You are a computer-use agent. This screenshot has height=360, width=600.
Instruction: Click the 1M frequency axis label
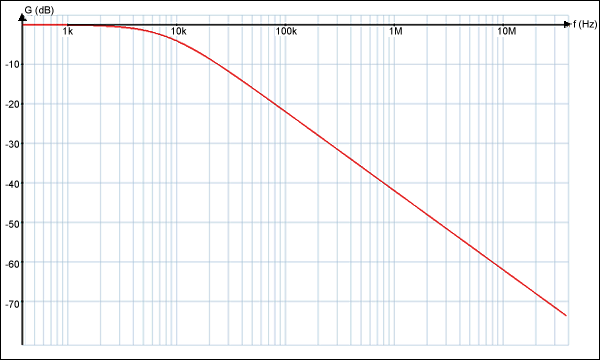coord(396,31)
